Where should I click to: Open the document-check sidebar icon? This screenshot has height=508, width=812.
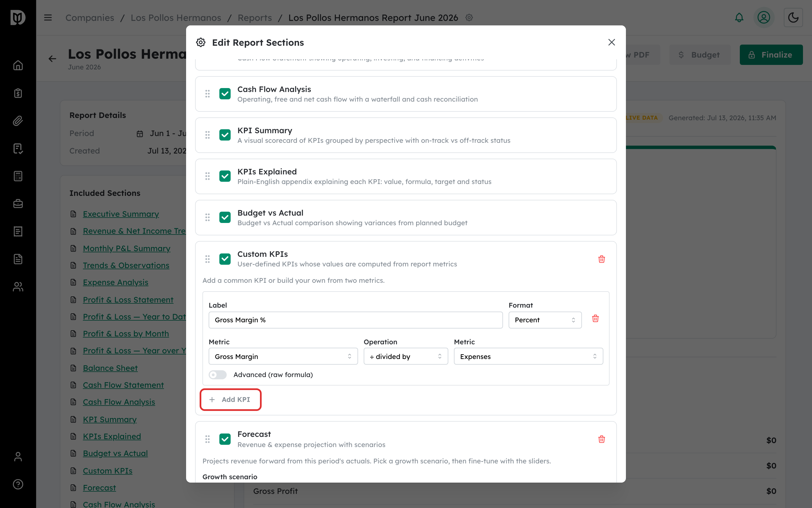18,148
